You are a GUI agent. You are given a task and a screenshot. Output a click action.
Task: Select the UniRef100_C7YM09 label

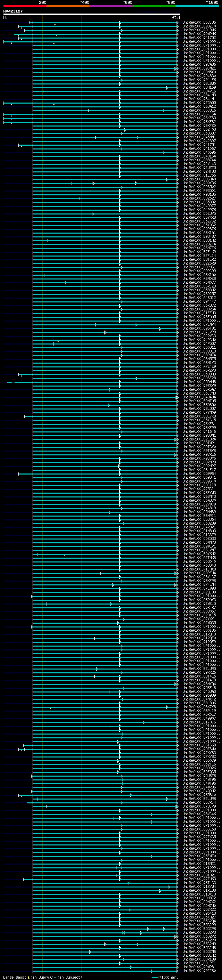click(199, 412)
